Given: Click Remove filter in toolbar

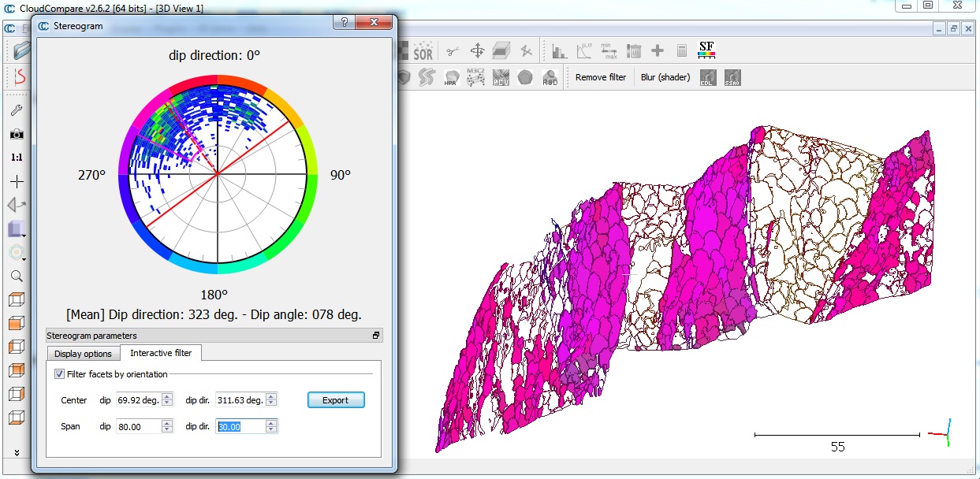Looking at the screenshot, I should pos(601,77).
